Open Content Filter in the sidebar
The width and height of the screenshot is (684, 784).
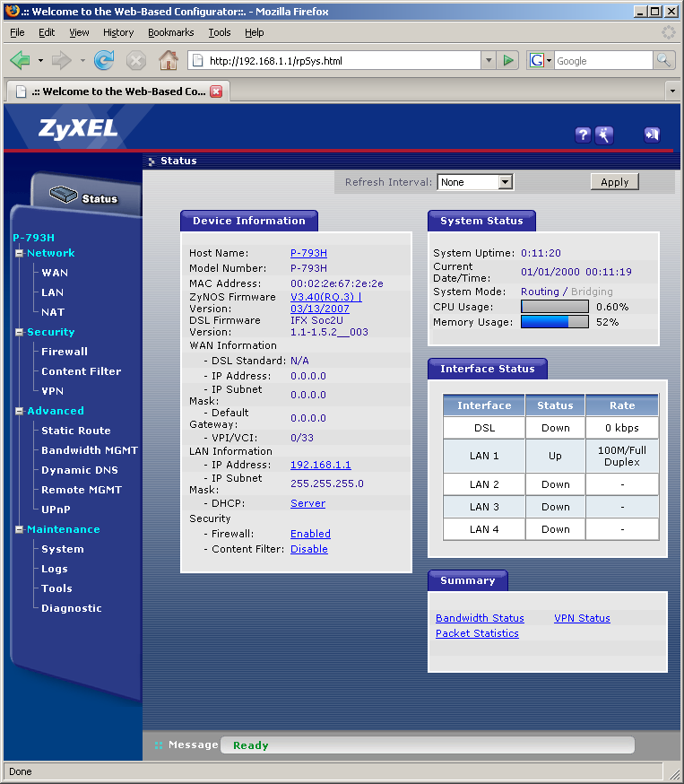(x=82, y=371)
